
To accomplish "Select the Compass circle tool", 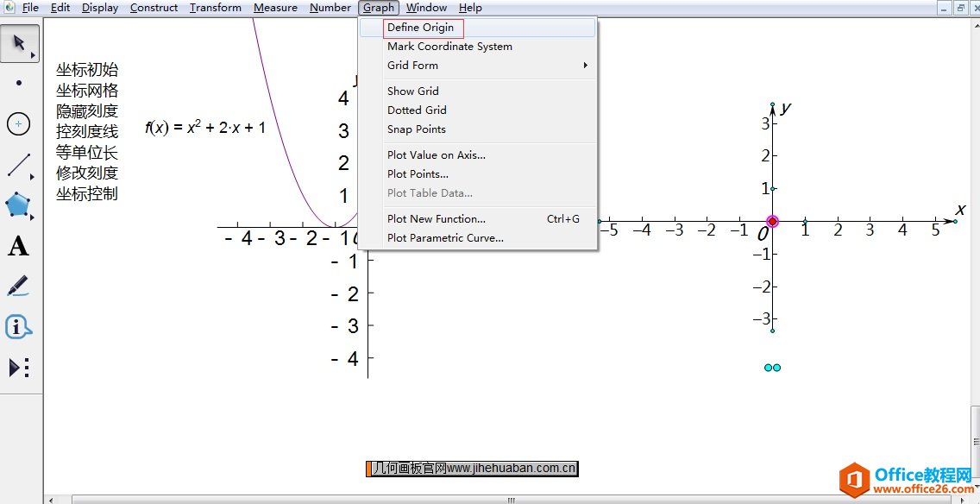I will coord(19,123).
